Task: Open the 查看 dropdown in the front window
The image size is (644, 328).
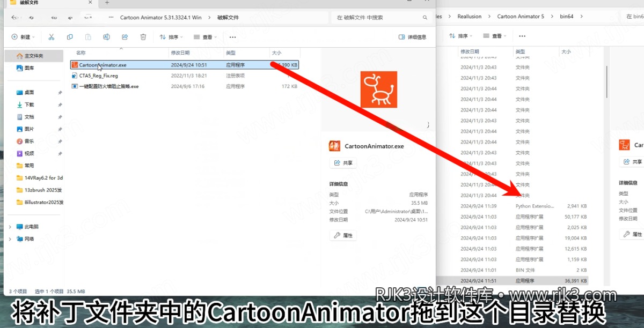Action: pos(205,37)
